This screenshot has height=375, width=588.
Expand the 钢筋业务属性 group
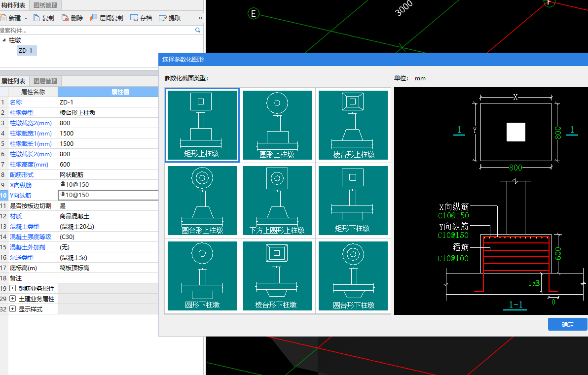(13, 288)
